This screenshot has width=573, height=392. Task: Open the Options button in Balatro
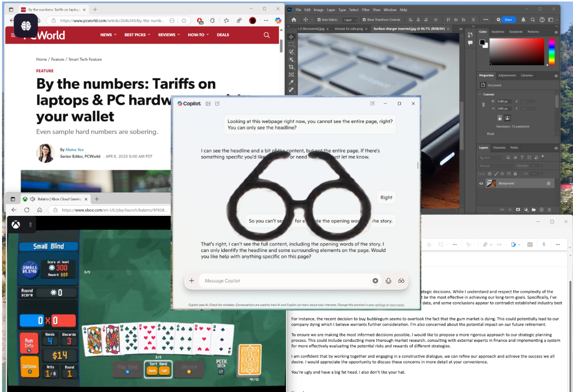(x=29, y=366)
